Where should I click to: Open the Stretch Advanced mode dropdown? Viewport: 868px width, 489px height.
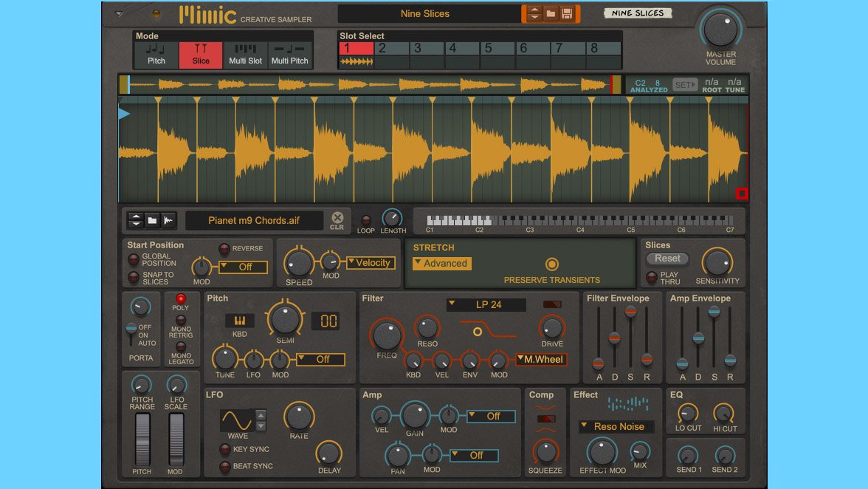click(441, 263)
